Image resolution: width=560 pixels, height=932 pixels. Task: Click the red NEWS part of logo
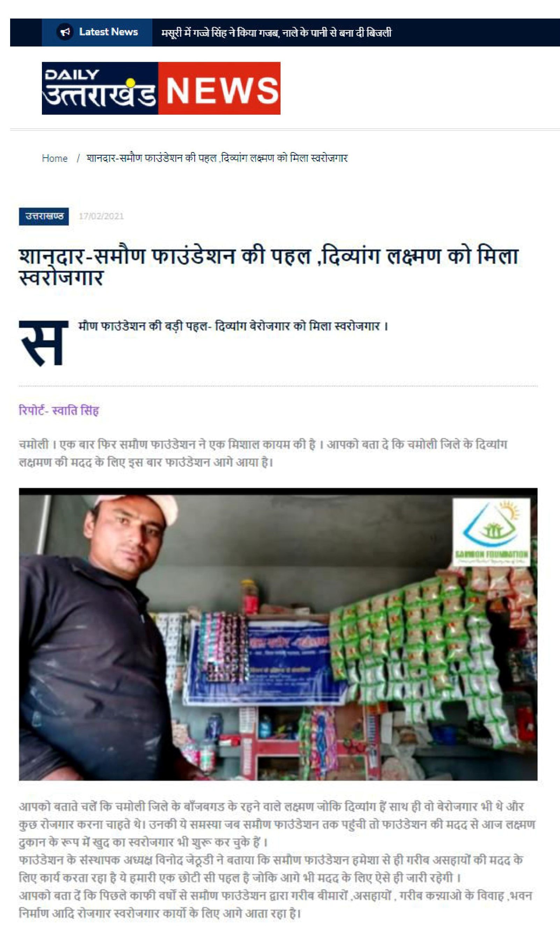(x=219, y=88)
